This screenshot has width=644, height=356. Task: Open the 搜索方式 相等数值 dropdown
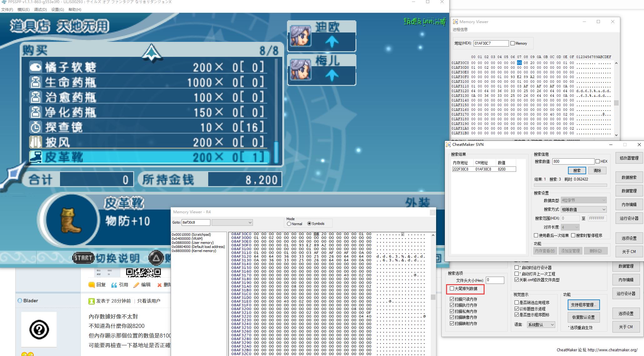click(583, 209)
